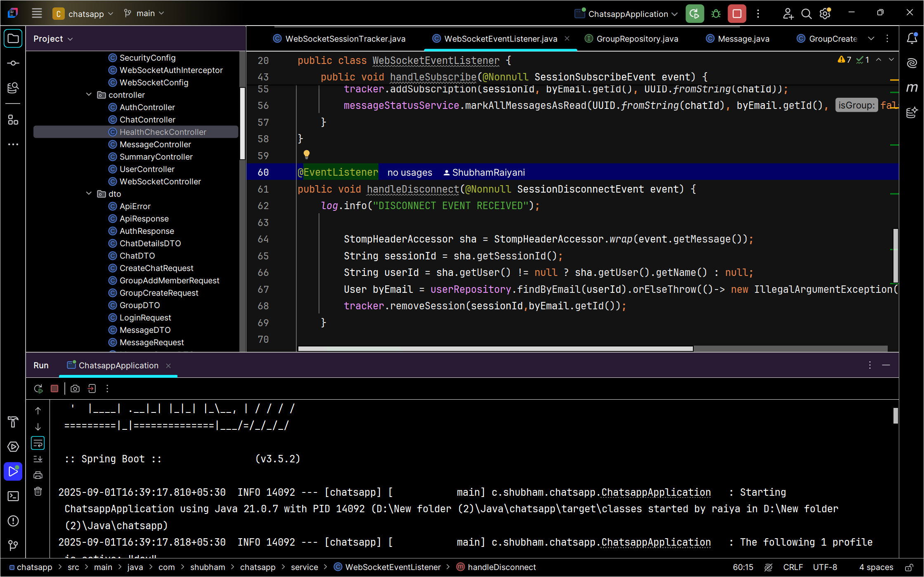The image size is (924, 577).
Task: Collapse the dto folder
Action: 89,193
